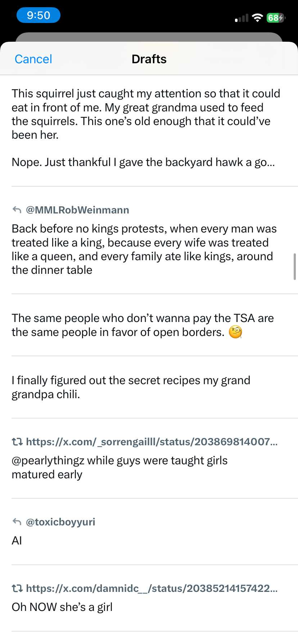The image size is (298, 644).
Task: Open draft about no kings protests
Action: (x=144, y=249)
